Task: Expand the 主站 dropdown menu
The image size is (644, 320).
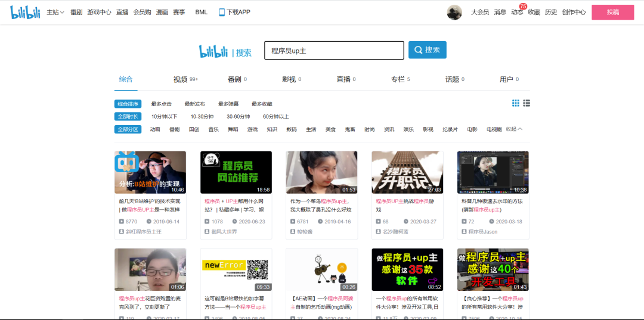Action: click(x=55, y=13)
